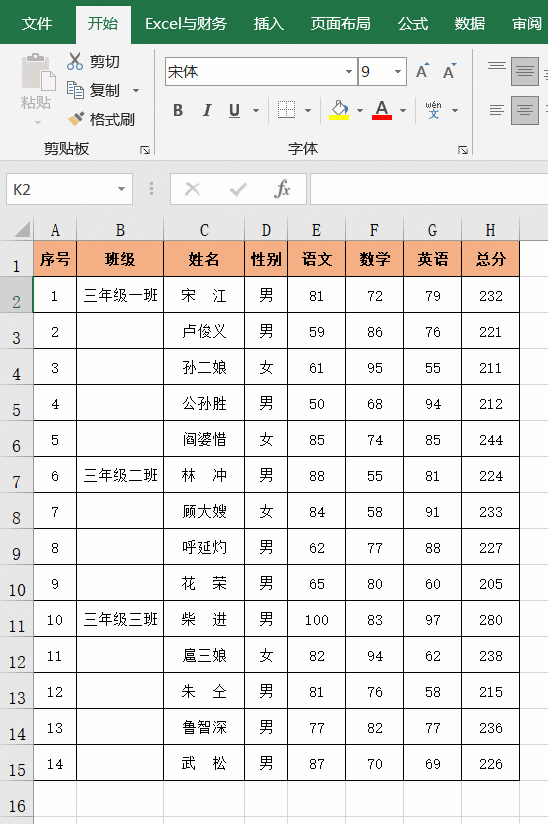Select row 1 header

pyautogui.click(x=16, y=259)
